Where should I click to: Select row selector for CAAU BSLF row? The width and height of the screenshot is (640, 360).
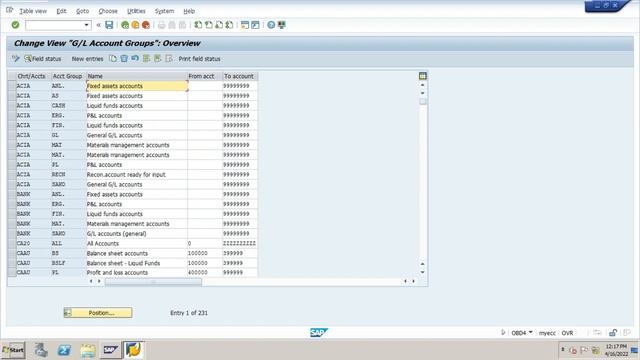tap(12, 263)
